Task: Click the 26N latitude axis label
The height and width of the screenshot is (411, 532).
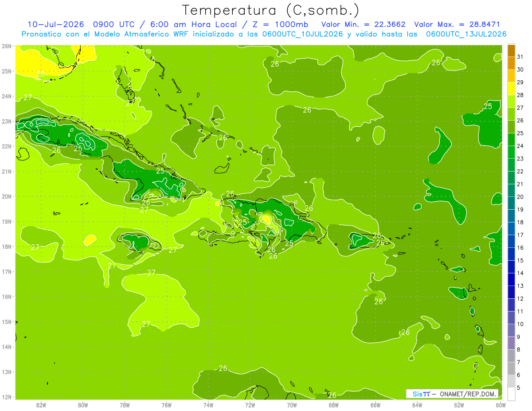Action: point(6,46)
